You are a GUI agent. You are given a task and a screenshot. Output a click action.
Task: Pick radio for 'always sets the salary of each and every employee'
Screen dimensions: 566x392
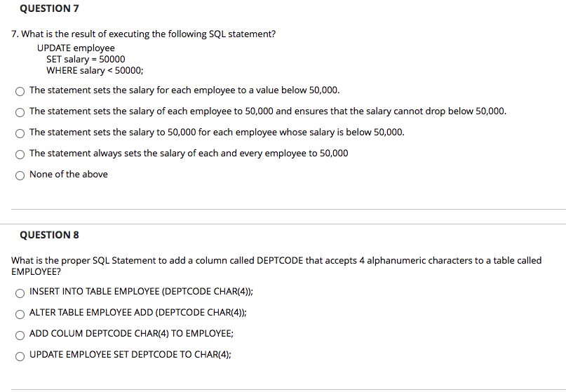coord(20,154)
